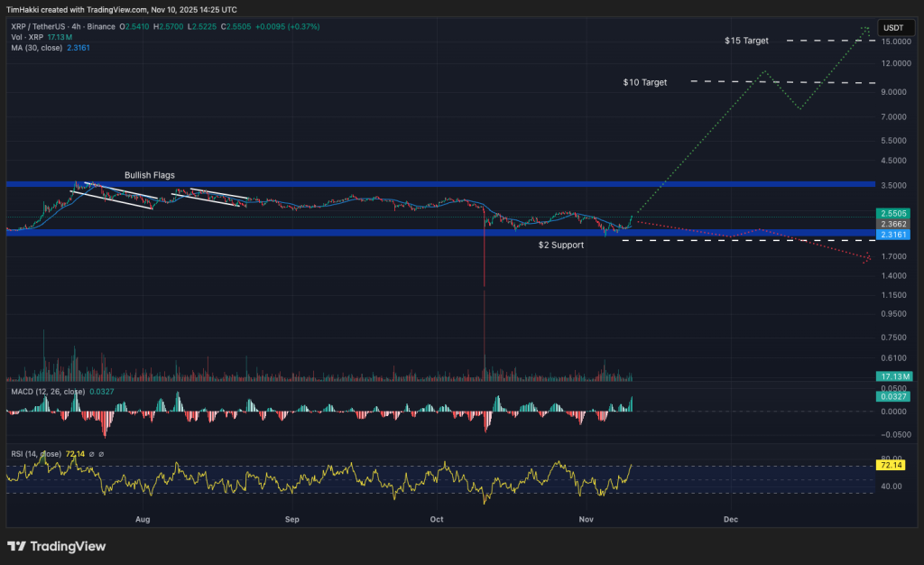
Task: Select the 4h timeframe in the legend
Action: click(75, 28)
